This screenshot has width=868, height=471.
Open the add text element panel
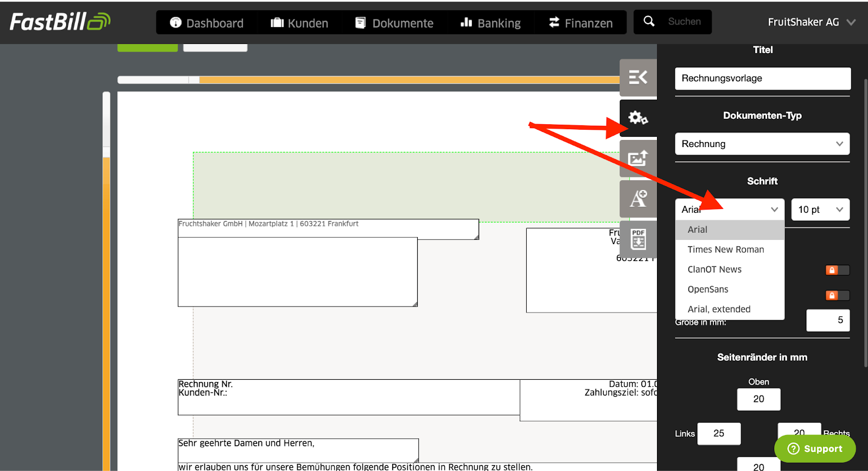pos(638,199)
